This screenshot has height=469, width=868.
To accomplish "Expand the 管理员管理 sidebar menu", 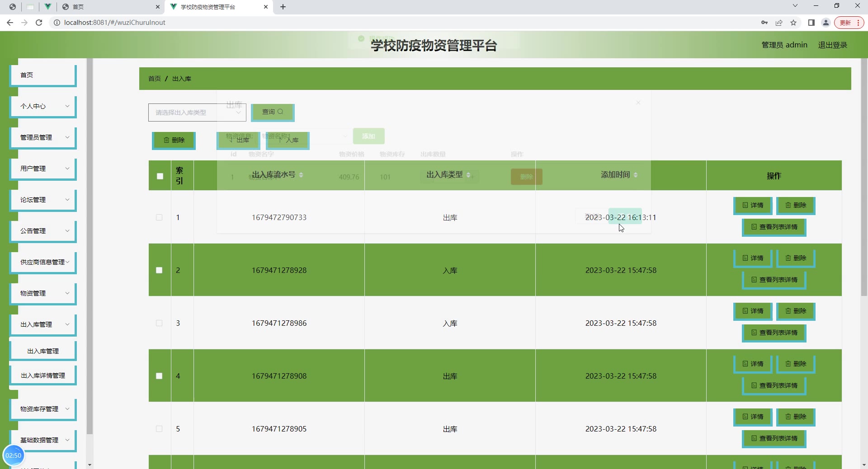I will (x=43, y=138).
